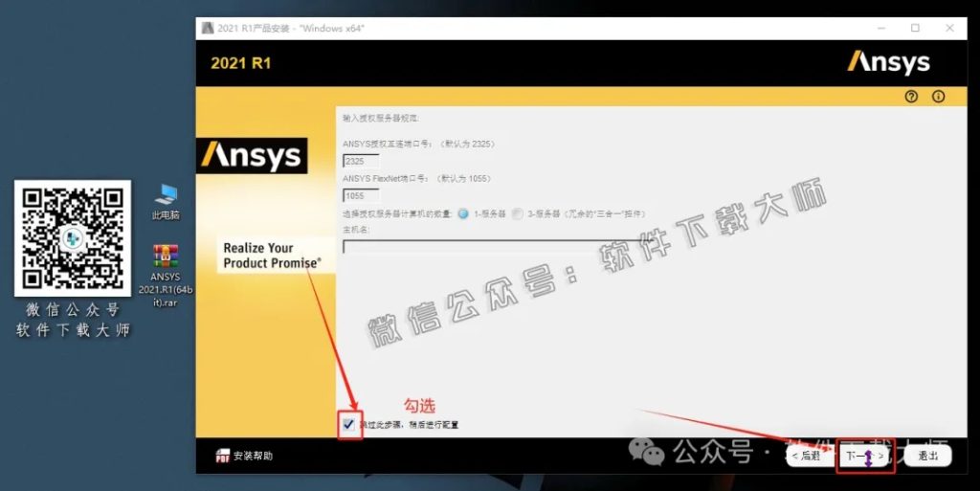The height and width of the screenshot is (491, 980).
Task: Click the PDF icon beside 安装帮助
Action: click(222, 456)
